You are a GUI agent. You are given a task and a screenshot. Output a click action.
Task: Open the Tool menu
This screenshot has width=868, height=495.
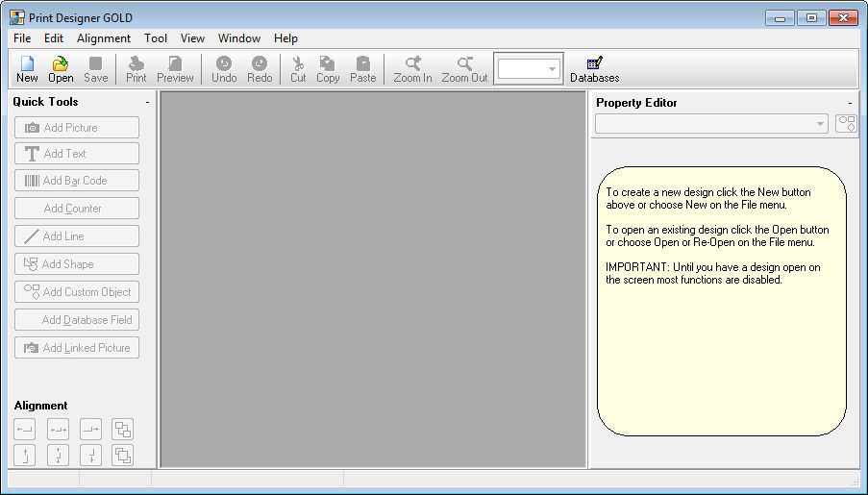[156, 38]
